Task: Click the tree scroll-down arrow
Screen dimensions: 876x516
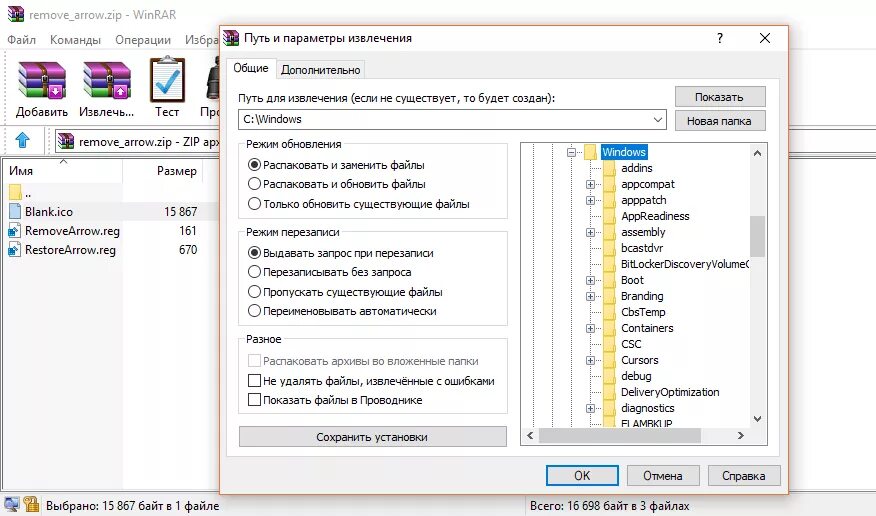Action: click(x=757, y=419)
